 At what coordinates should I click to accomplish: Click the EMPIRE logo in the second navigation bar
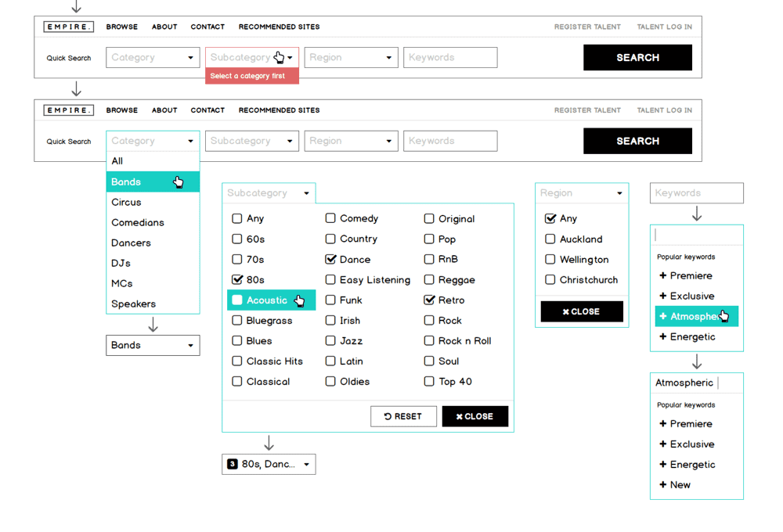[x=68, y=110]
